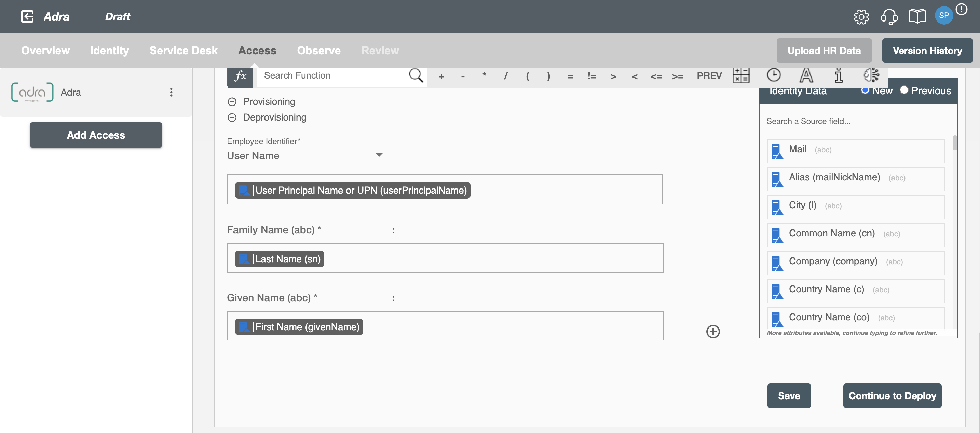Click the add mapping plus circle icon

(713, 332)
